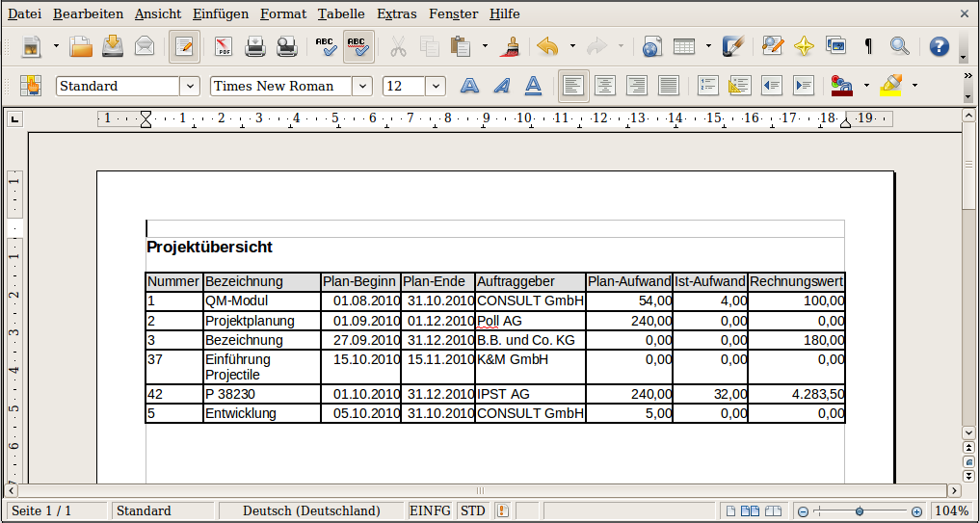The image size is (980, 523).
Task: Click the Paste clipboard icon
Action: [461, 47]
